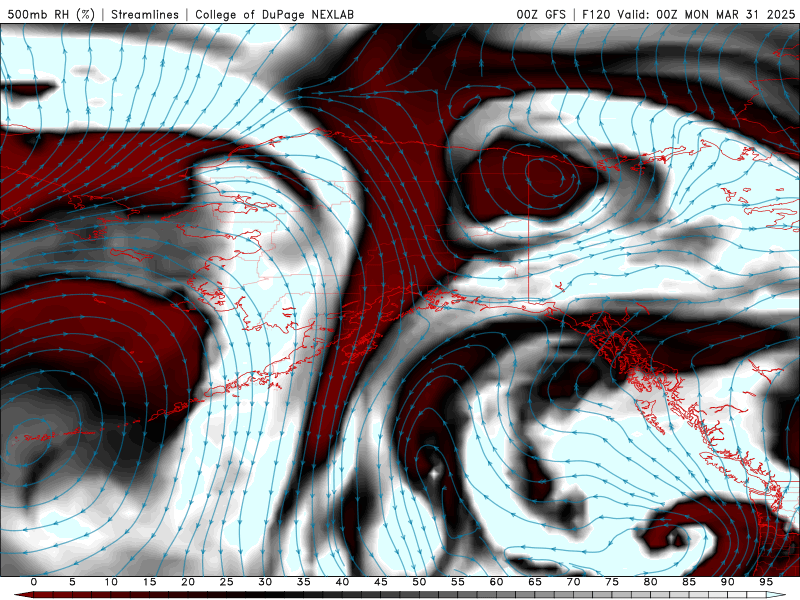
Task: Click the "80" colorbar scale label
Action: 651,582
